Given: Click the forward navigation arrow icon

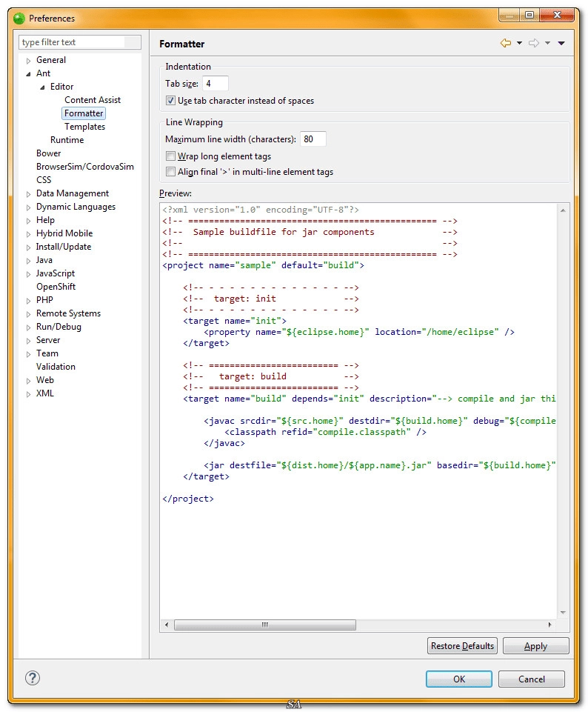Looking at the screenshot, I should pyautogui.click(x=534, y=43).
